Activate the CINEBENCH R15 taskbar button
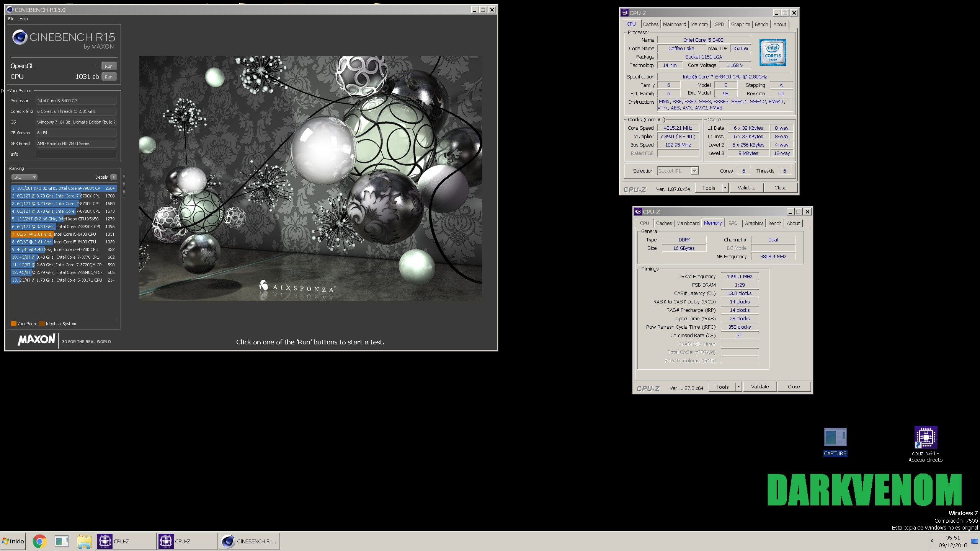 click(x=249, y=541)
